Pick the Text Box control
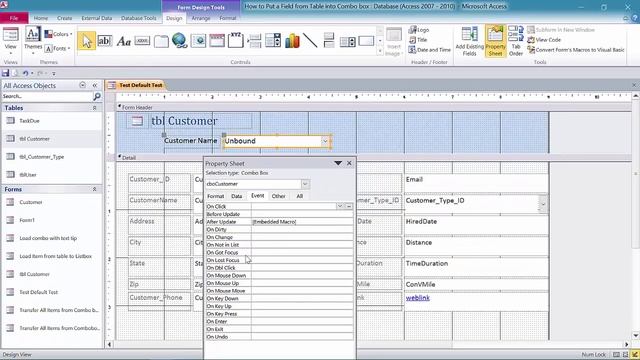The image size is (640, 360). click(104, 41)
